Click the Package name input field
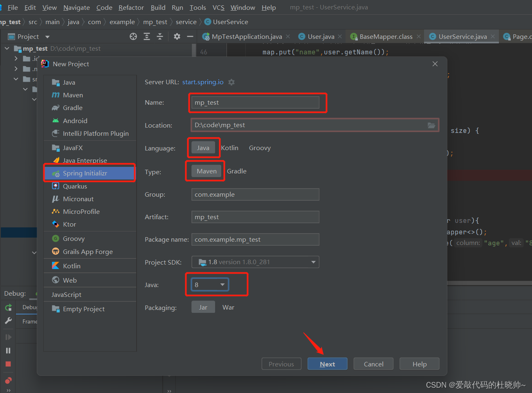The width and height of the screenshot is (532, 393). (x=255, y=239)
